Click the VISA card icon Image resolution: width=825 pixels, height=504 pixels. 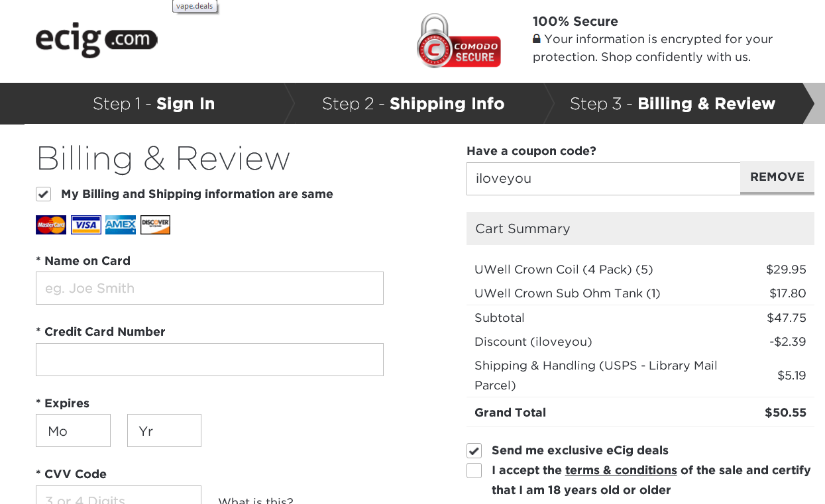86,225
